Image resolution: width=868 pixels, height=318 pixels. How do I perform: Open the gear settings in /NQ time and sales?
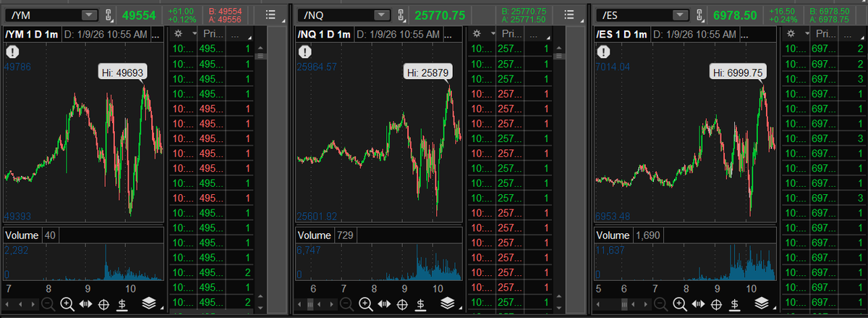(x=476, y=34)
